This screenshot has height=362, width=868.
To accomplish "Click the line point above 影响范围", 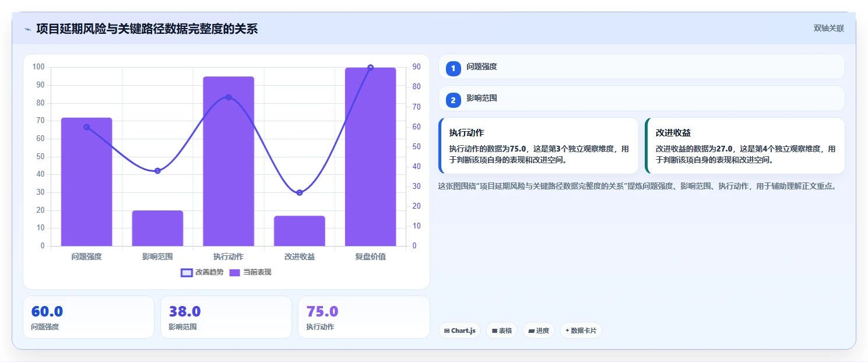I will point(157,171).
